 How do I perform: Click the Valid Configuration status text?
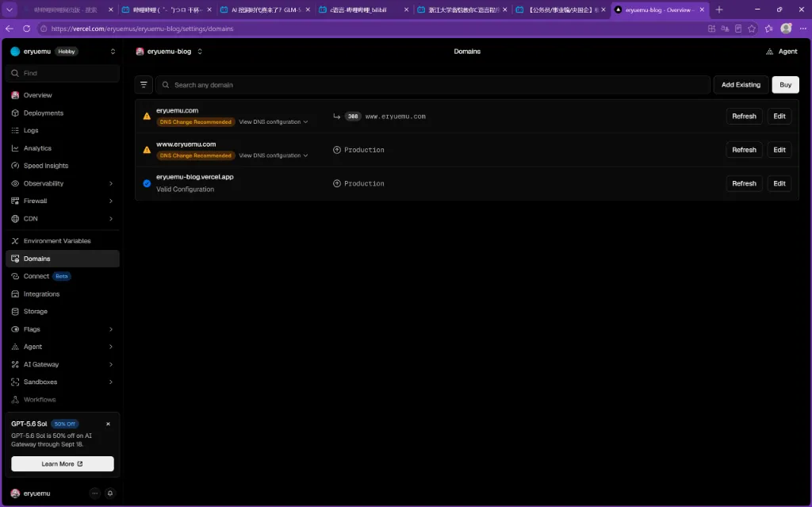tap(186, 189)
